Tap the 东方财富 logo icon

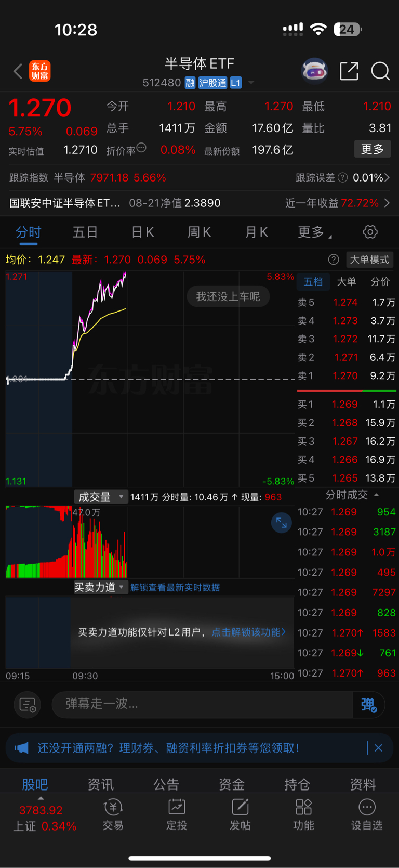tap(40, 71)
